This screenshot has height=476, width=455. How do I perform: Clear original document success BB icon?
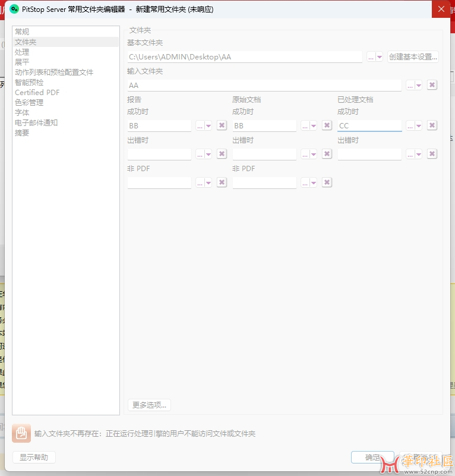(327, 125)
